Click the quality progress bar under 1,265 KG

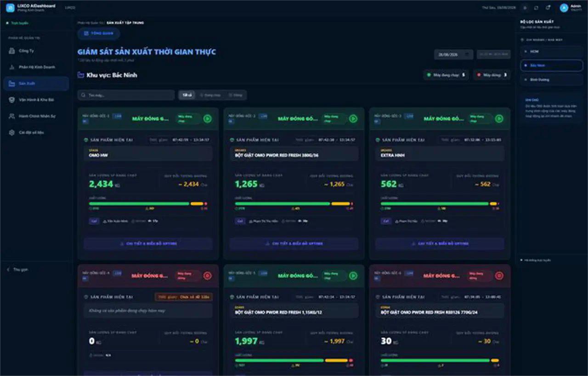[294, 203]
